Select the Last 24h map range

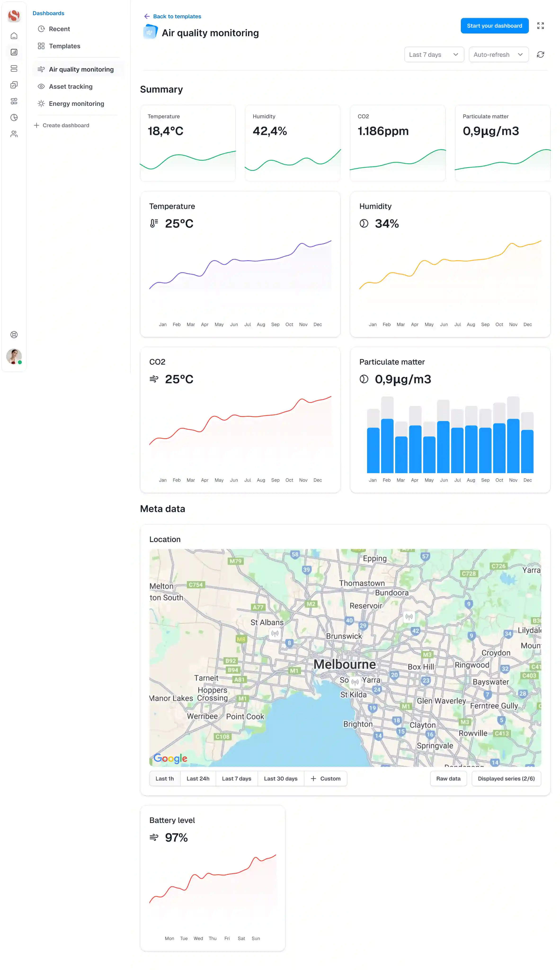[x=198, y=778]
